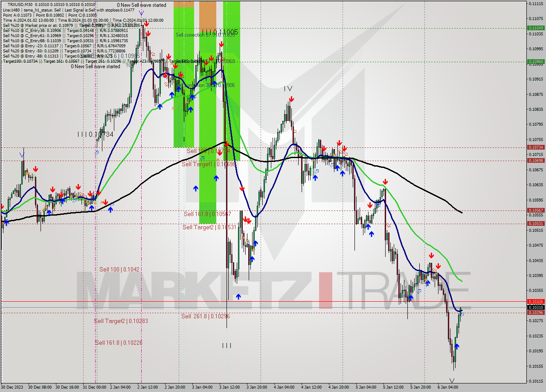Click the 'Entry -23: 0.11137' sell line
546x392 pixels.
[64, 46]
